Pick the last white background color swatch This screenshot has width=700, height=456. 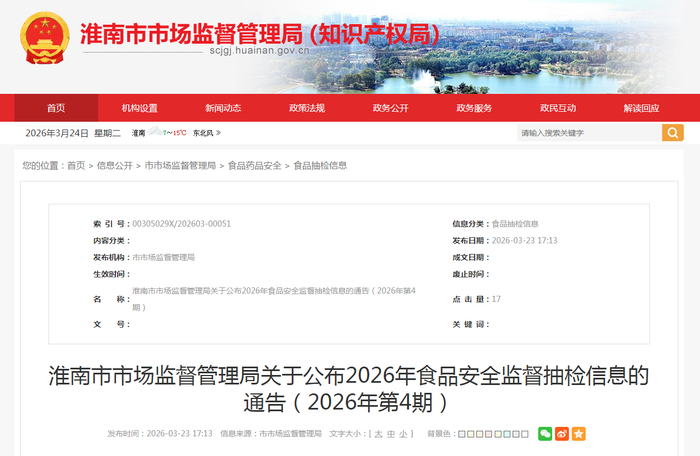pos(525,434)
